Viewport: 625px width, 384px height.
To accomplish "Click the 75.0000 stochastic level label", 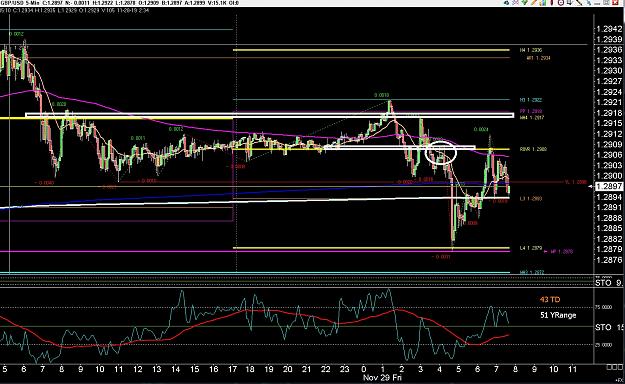I will (x=603, y=307).
